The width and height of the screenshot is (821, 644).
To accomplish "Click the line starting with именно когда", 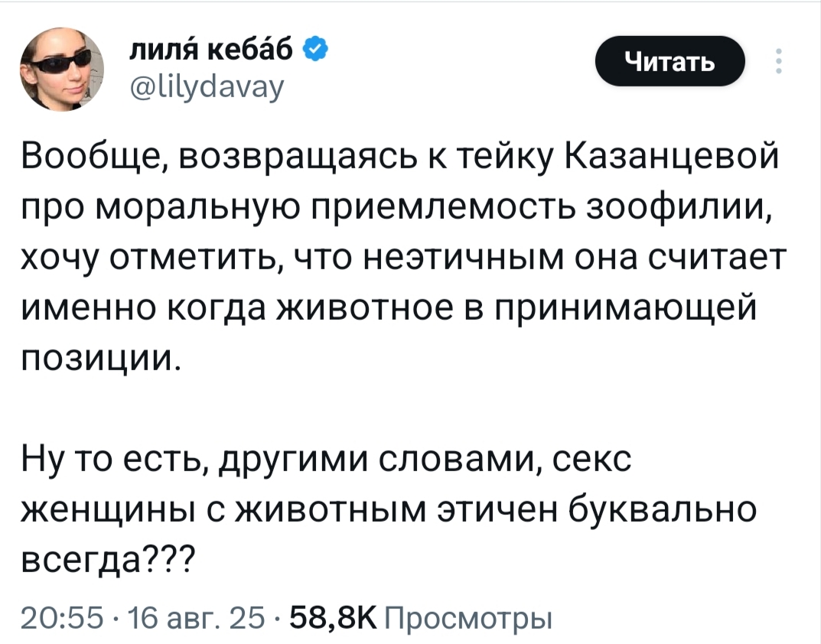I will [x=389, y=307].
